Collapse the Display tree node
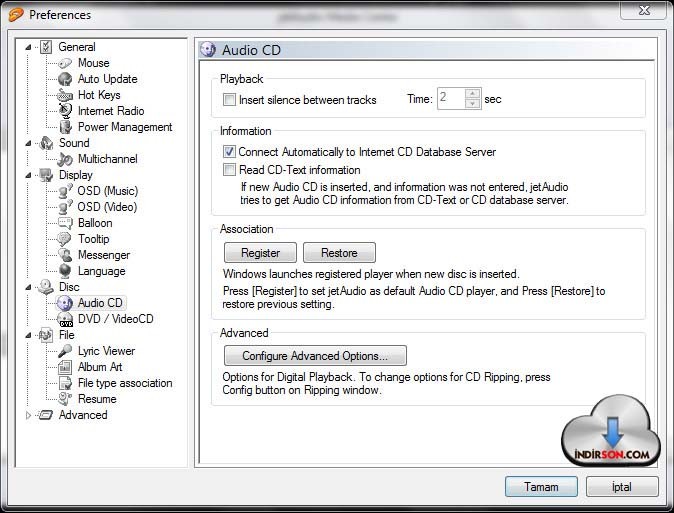Image resolution: width=674 pixels, height=513 pixels. (28, 175)
